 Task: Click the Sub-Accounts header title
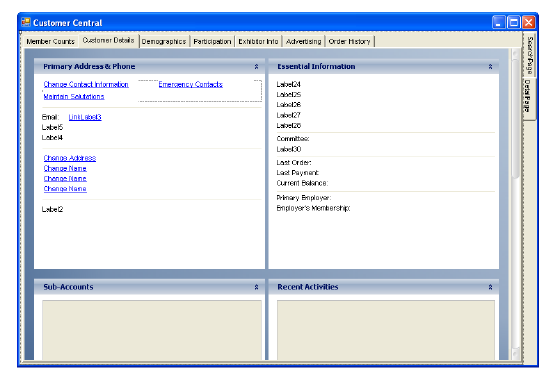point(68,287)
